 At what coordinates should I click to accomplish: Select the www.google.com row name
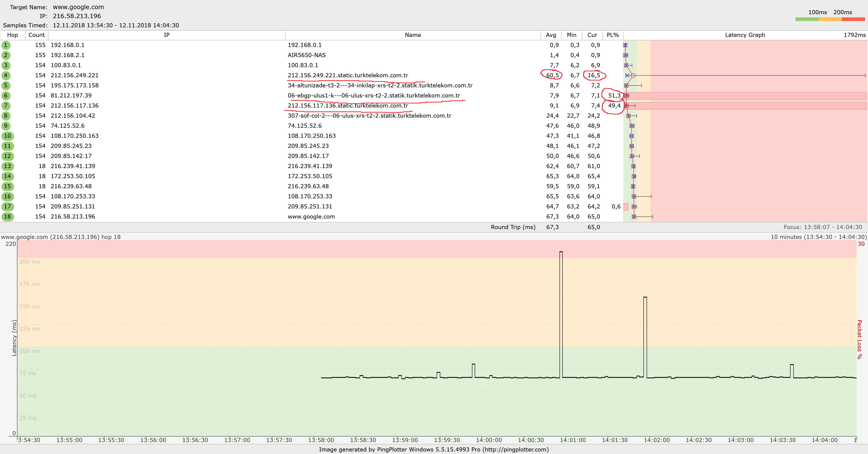point(311,217)
